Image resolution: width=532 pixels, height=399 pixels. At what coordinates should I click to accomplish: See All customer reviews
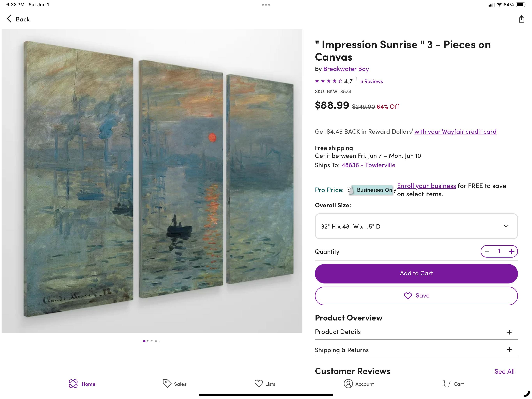coord(504,371)
